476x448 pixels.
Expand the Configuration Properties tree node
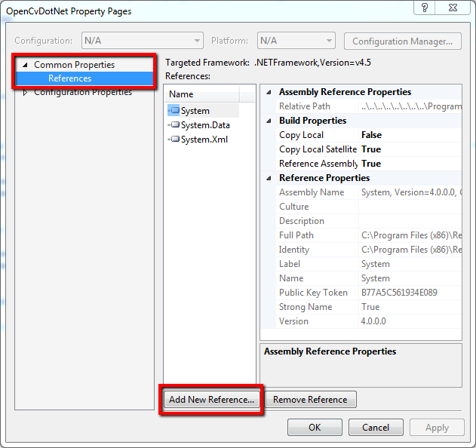pos(26,92)
